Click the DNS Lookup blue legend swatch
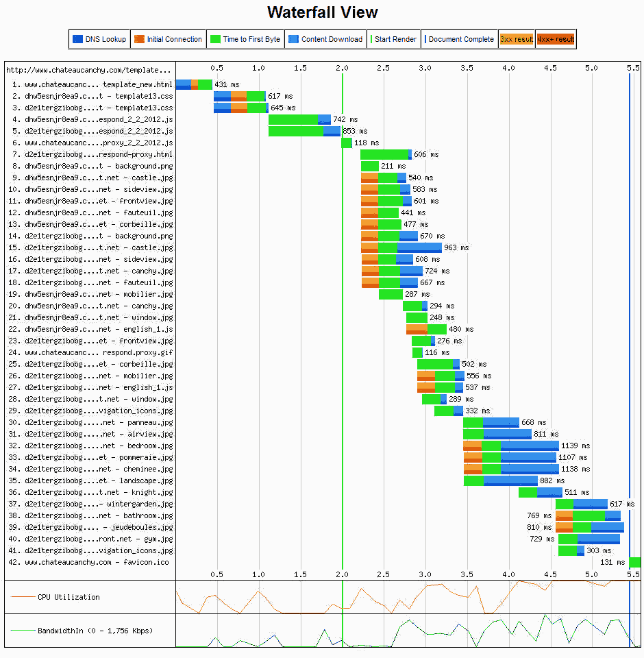Screen dimensions: 644x658 (77, 39)
